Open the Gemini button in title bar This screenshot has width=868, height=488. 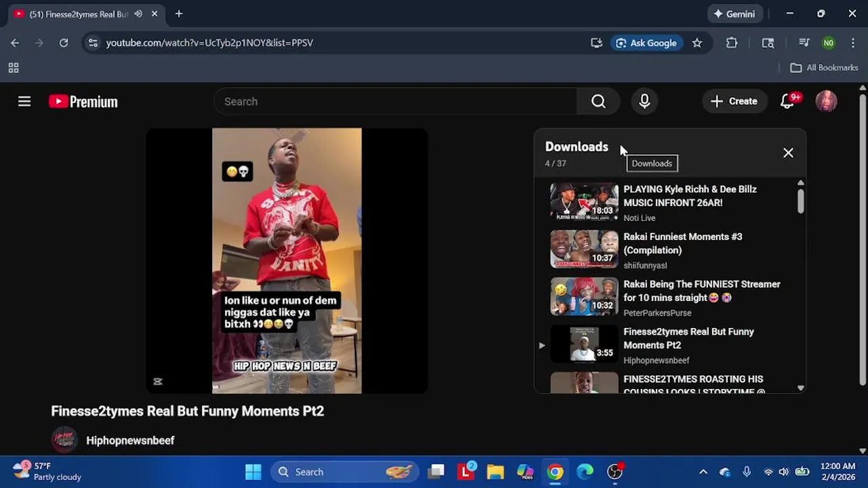(735, 14)
